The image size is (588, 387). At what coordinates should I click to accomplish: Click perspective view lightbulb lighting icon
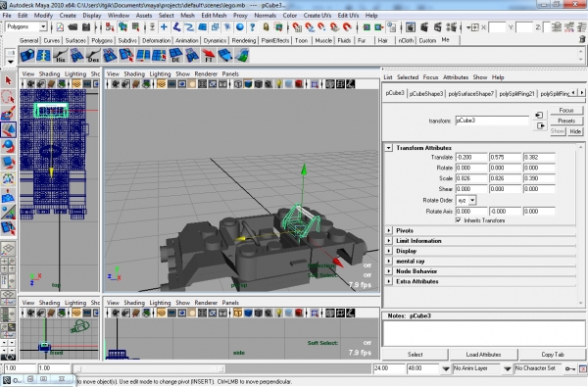pos(278,84)
